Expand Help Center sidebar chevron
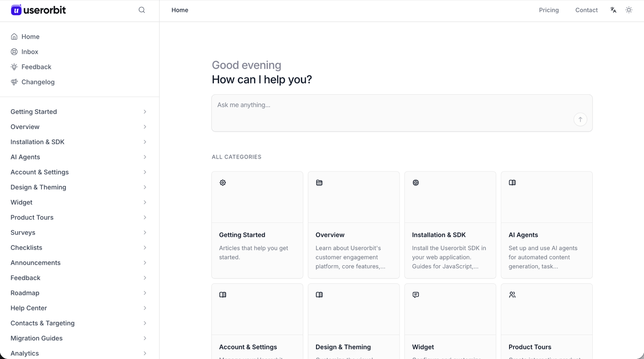644x359 pixels. point(145,308)
